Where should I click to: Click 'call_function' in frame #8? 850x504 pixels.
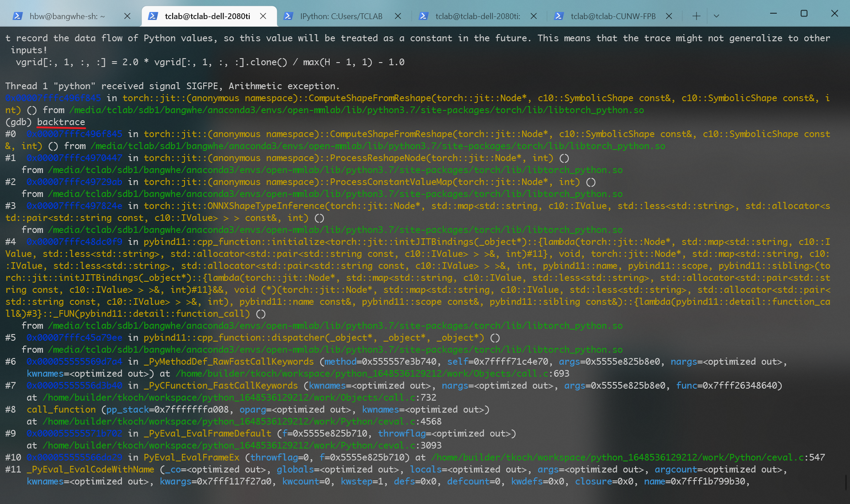[61, 409]
